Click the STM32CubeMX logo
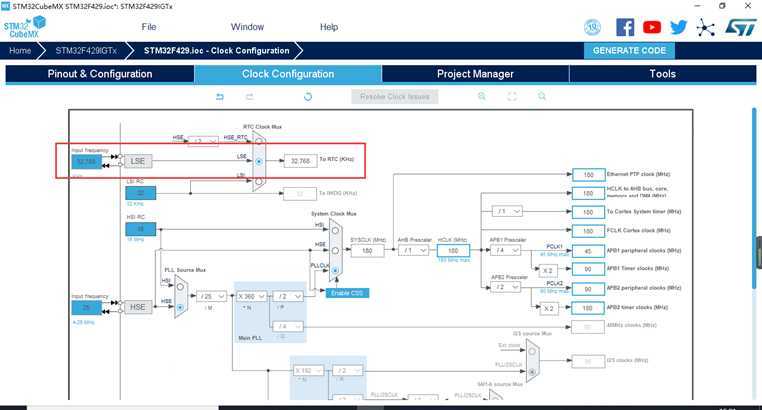 click(x=24, y=27)
